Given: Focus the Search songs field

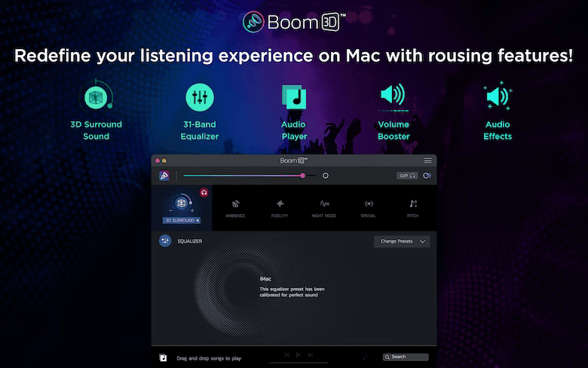Looking at the screenshot, I should [406, 357].
